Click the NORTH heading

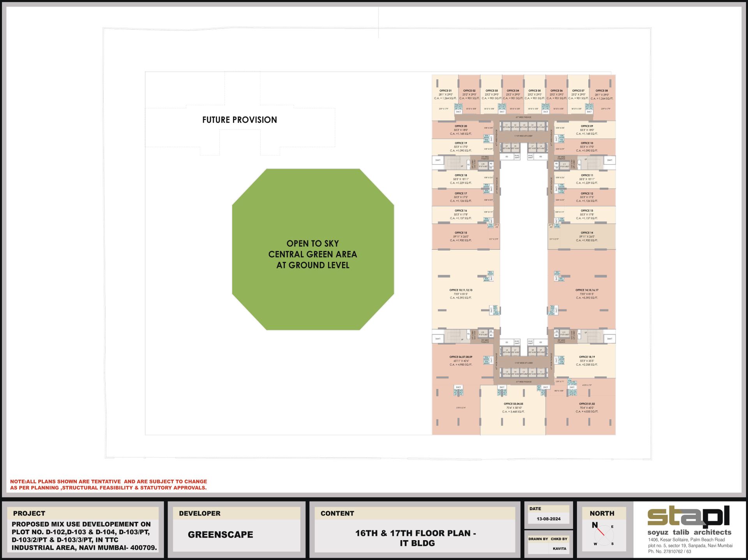coord(602,514)
